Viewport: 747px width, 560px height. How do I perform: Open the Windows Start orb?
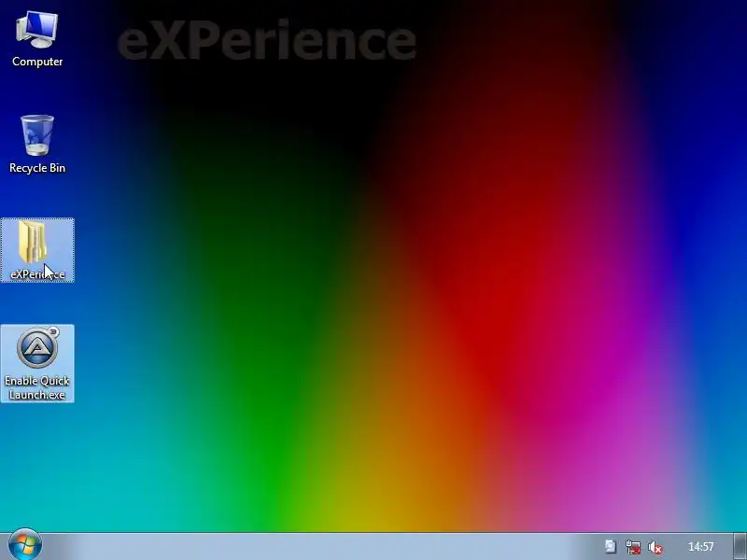pos(25,545)
